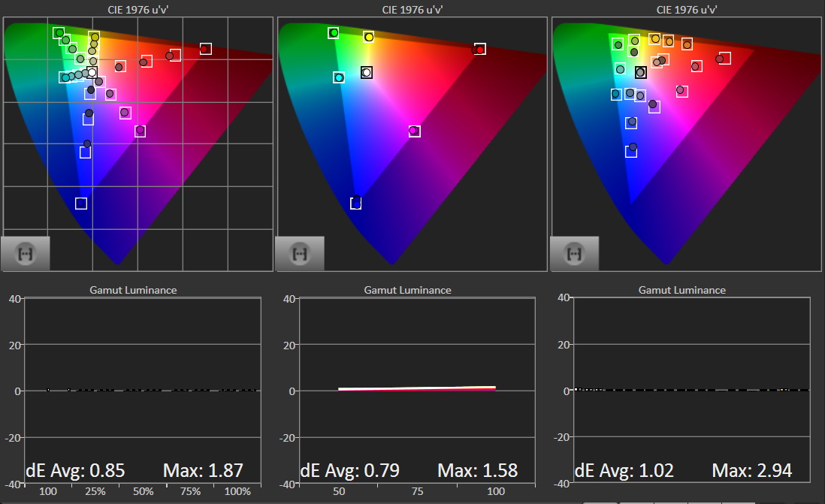825x504 pixels.
Task: Pick the blue primary point in the middle chart
Action: [x=356, y=203]
